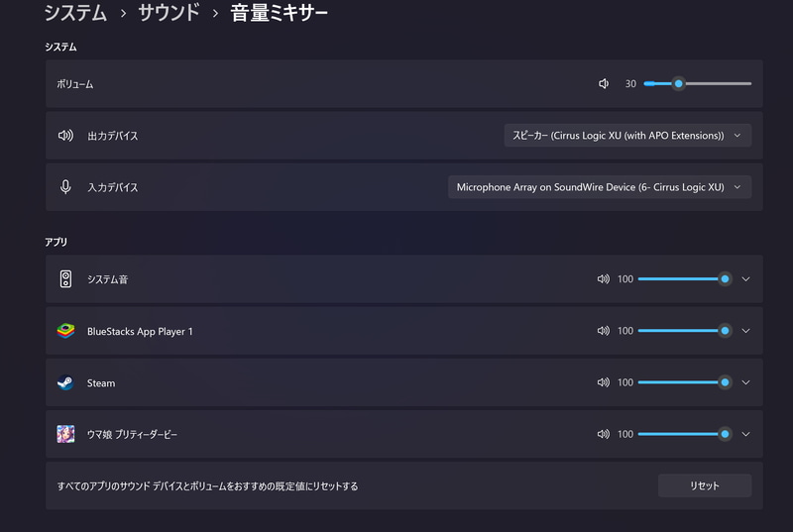This screenshot has width=793, height=532.
Task: Click the ボリューム label
Action: tap(75, 84)
